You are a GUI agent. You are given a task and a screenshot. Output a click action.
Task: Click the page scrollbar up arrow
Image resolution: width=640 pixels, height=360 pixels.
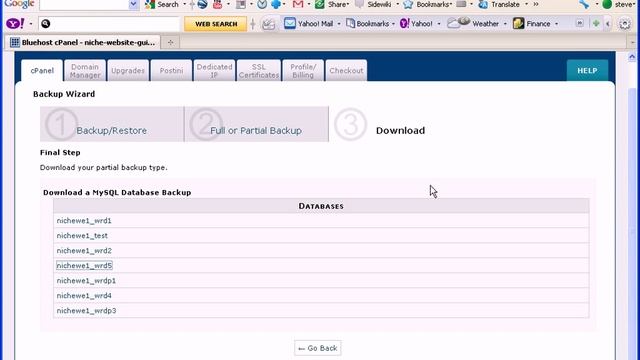coord(632,57)
